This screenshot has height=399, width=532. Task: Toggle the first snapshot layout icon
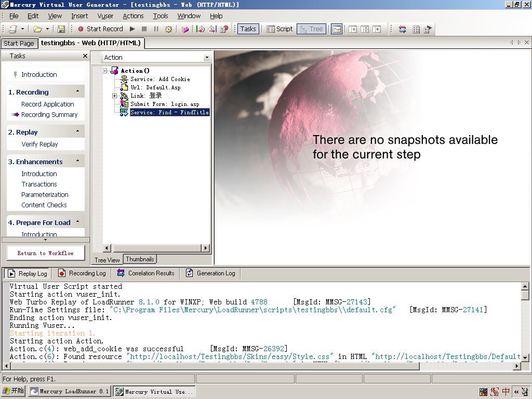point(353,29)
